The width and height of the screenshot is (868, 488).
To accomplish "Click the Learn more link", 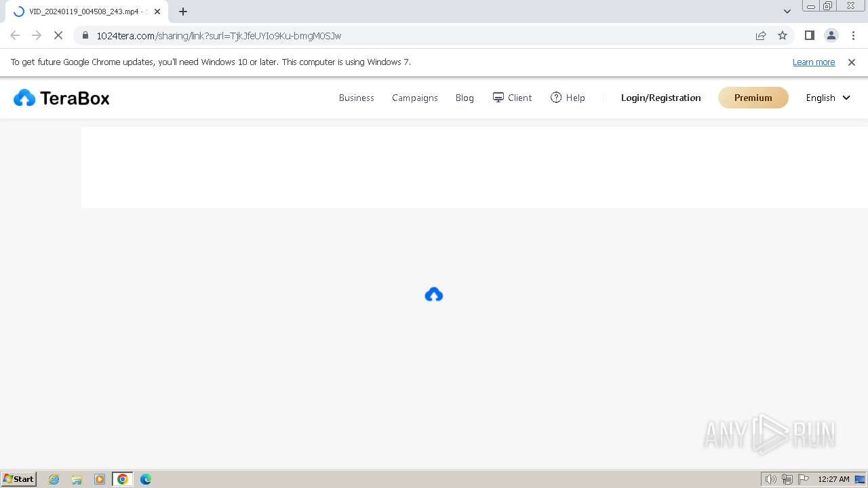I will (814, 62).
